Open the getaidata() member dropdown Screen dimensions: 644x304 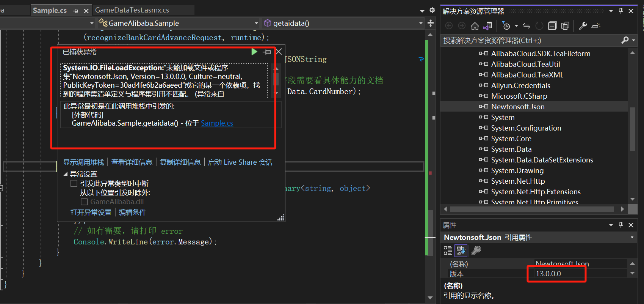421,23
